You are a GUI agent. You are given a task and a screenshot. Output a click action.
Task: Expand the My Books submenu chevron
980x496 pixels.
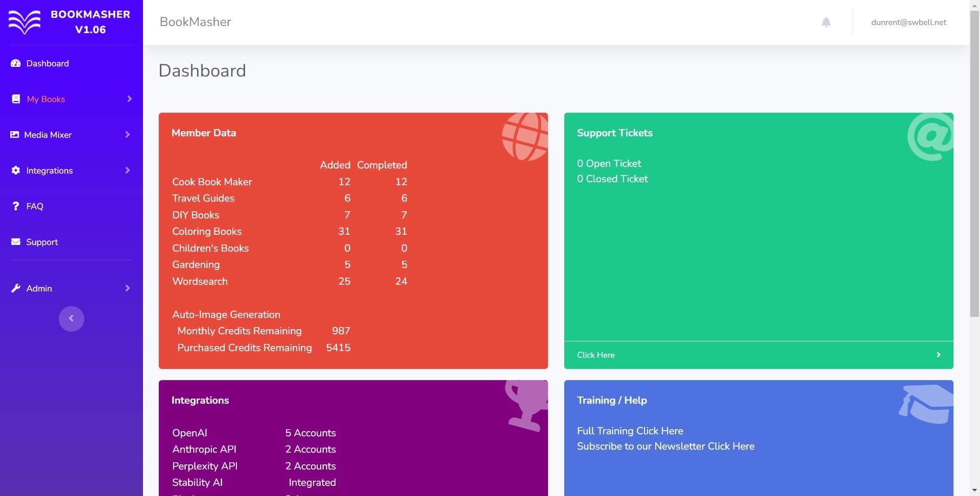(x=129, y=99)
